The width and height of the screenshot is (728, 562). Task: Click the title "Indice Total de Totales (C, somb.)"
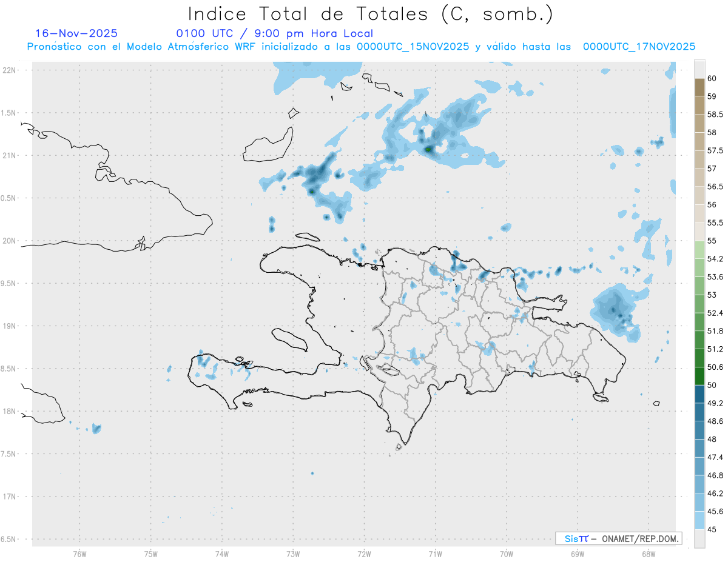[x=370, y=13]
